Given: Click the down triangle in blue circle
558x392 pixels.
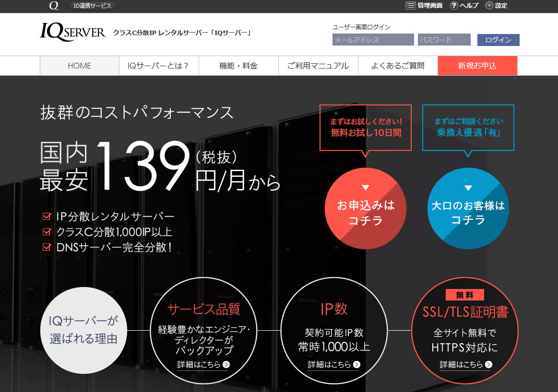Looking at the screenshot, I should click(x=468, y=188).
